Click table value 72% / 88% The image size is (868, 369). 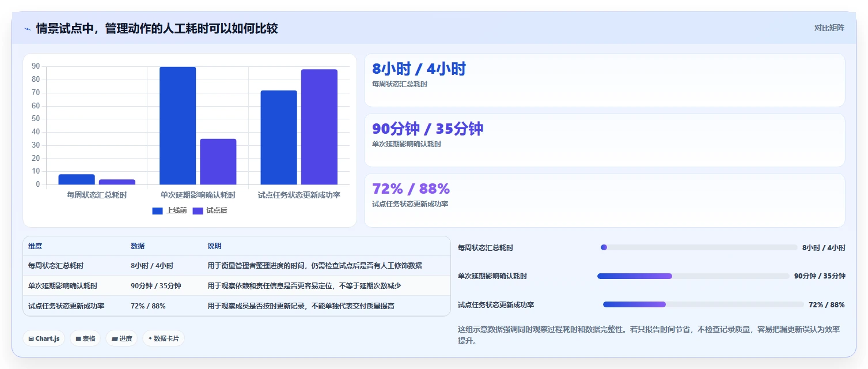[x=148, y=306]
